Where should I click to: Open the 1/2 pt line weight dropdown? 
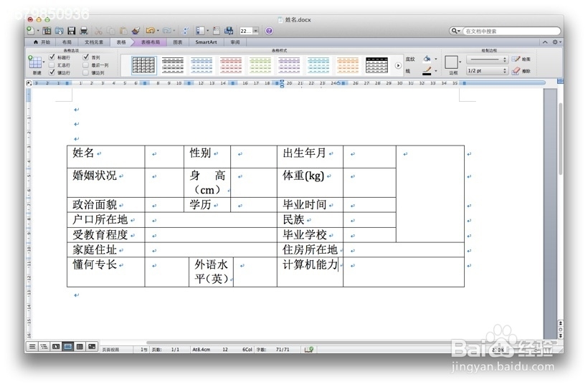click(487, 70)
